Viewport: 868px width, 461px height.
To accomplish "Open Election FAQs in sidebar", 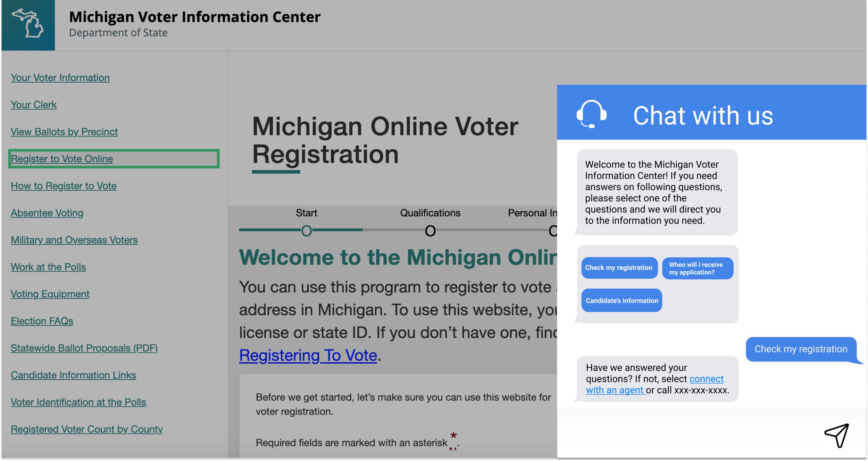I will coord(42,321).
